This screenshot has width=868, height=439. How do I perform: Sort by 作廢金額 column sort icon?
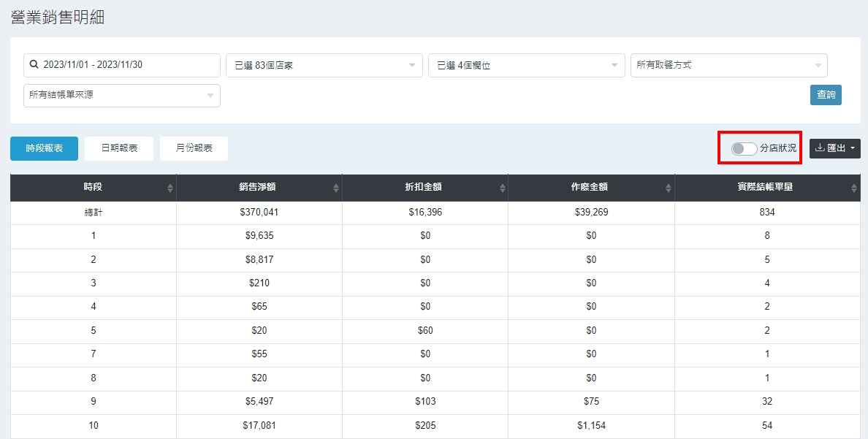point(669,188)
